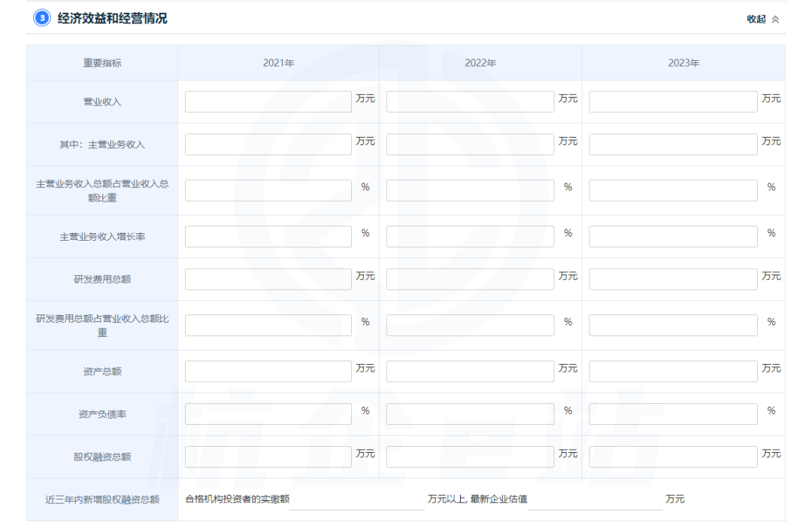Select 主营业务收入总额占营业收入总额比重 input under 2023年

pos(673,191)
